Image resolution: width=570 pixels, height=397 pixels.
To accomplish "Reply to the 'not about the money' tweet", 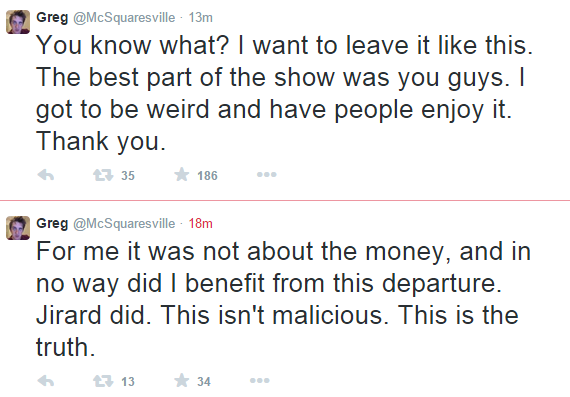I will [x=46, y=381].
